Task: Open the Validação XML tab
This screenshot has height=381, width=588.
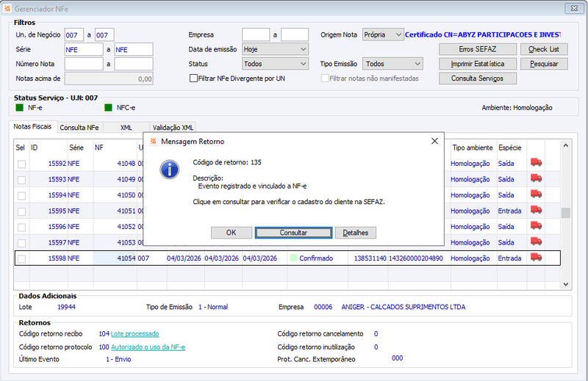Action: pos(173,128)
